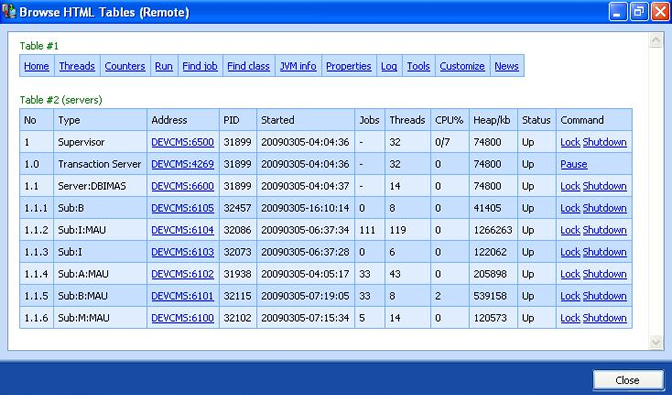Click the heap value 1266263
This screenshot has width=672, height=395.
(493, 230)
